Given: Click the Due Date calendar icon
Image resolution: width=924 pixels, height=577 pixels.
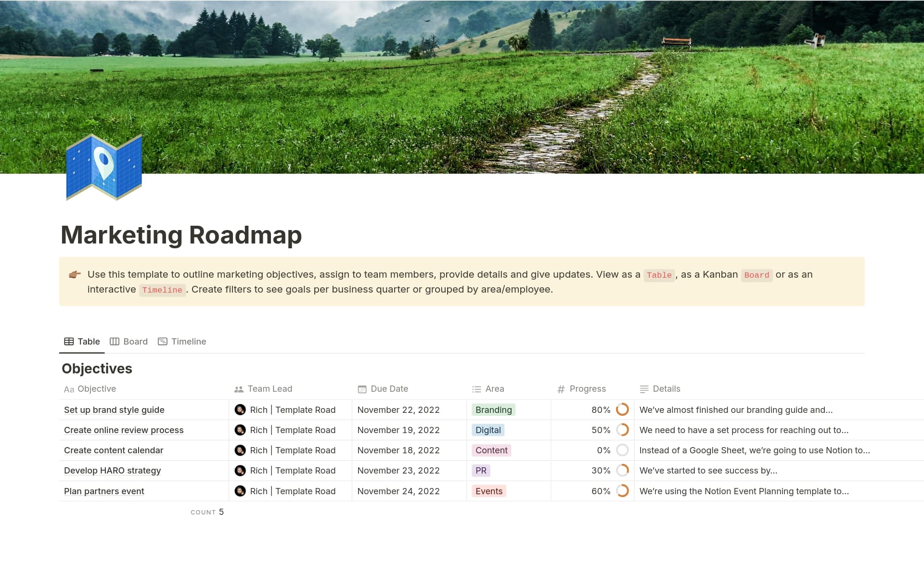Looking at the screenshot, I should [x=362, y=389].
